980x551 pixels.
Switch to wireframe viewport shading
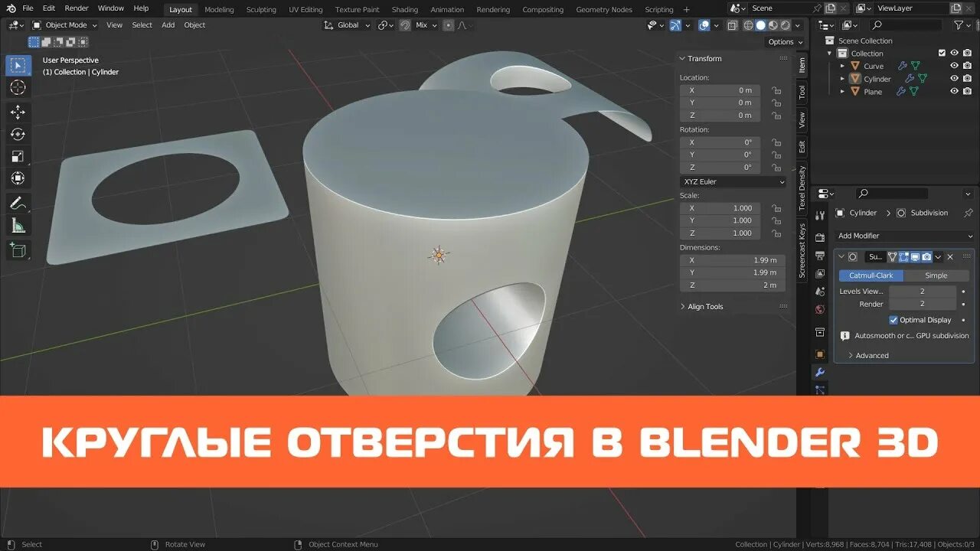(x=748, y=25)
